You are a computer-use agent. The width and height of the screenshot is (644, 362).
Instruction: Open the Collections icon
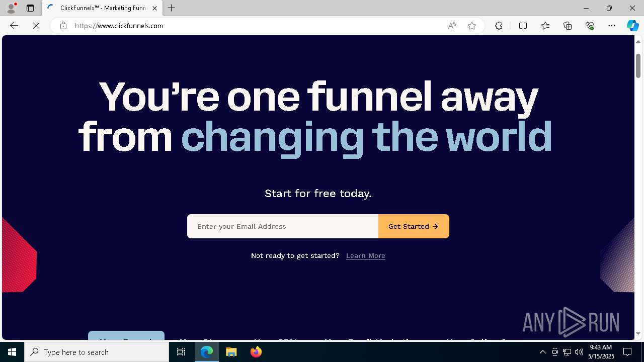(x=568, y=26)
